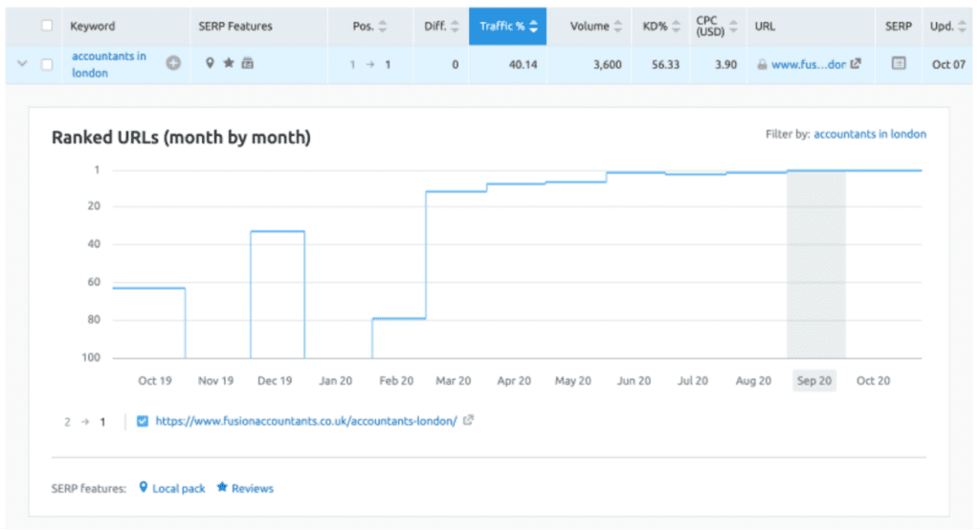The image size is (980, 530).
Task: Click the Local pack SERP feature link
Action: (x=179, y=489)
